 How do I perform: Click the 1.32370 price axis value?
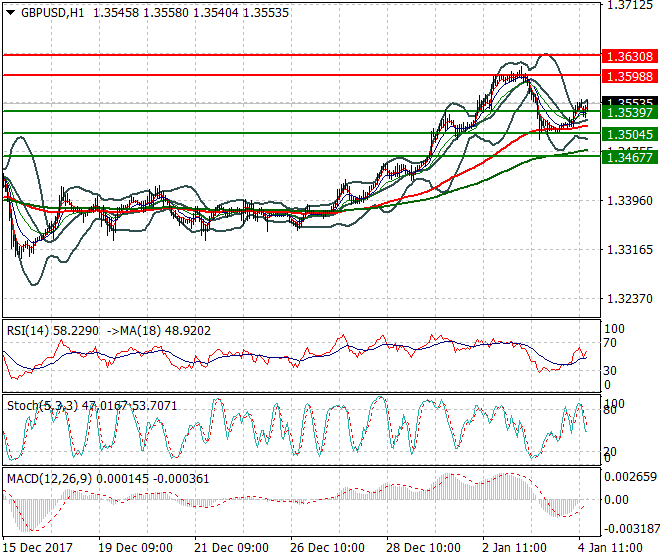[630, 299]
